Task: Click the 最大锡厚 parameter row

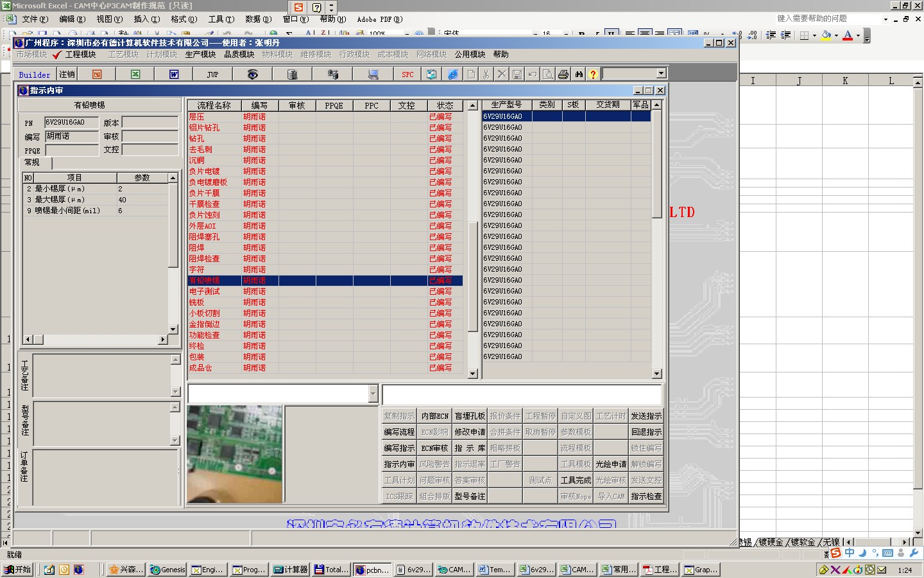Action: click(96, 200)
